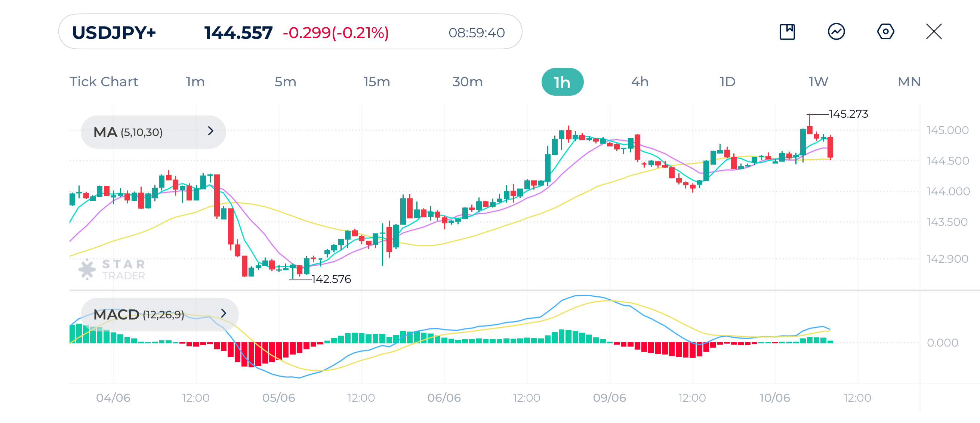This screenshot has height=423, width=980.
Task: Open the MN monthly timeframe
Action: tap(909, 81)
